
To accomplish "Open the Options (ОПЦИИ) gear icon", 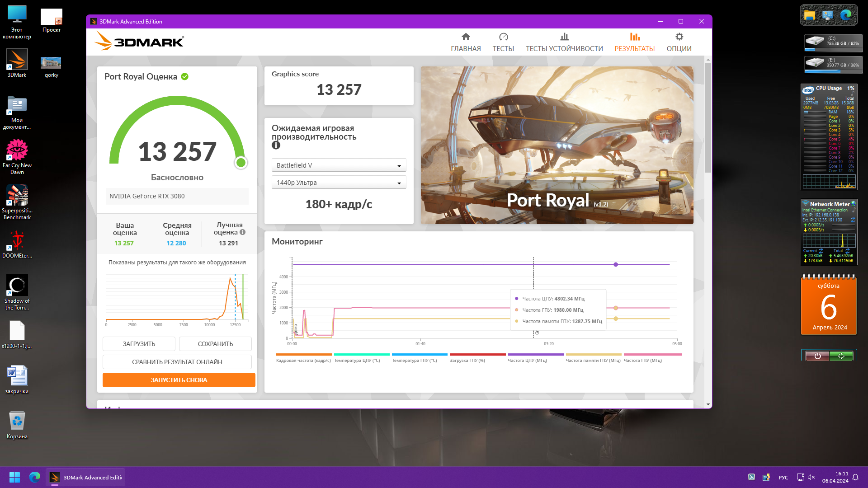I will (679, 37).
